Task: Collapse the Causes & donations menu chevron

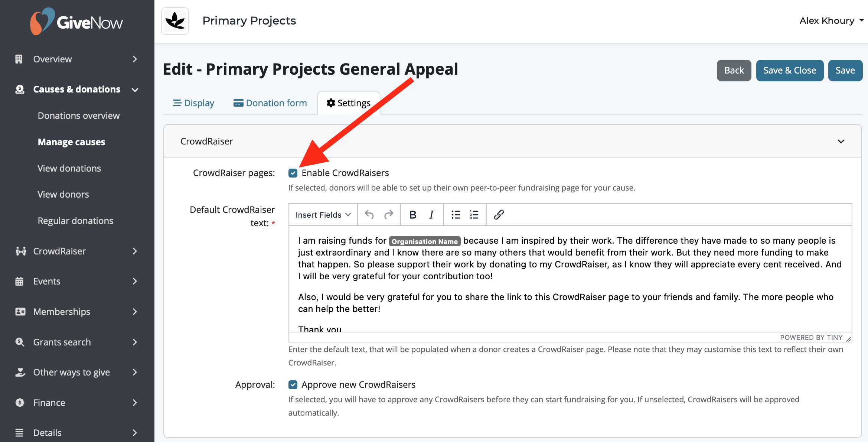Action: (x=135, y=90)
